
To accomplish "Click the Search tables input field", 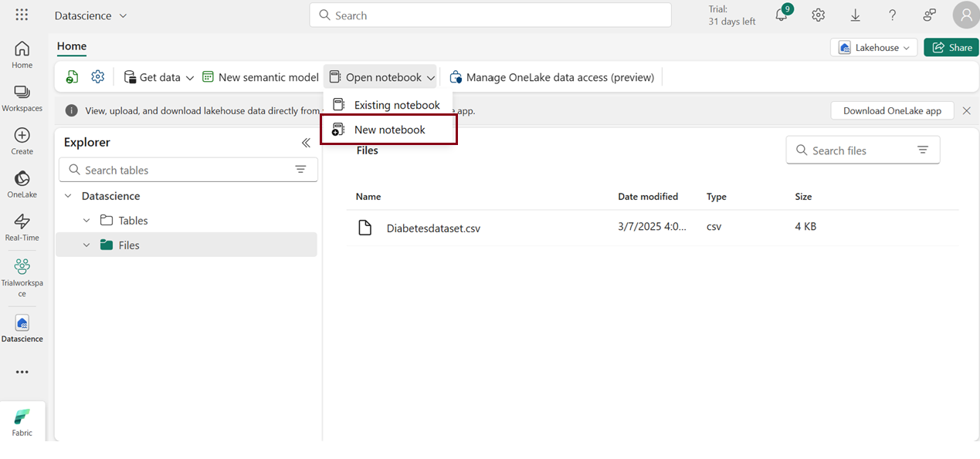I will coord(188,170).
